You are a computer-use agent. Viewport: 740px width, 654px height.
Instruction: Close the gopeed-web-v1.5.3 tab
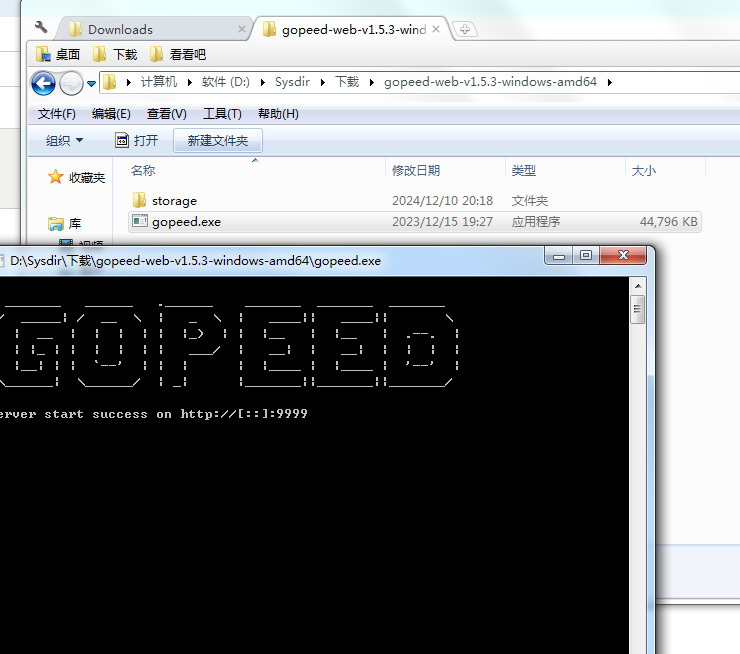[436, 29]
